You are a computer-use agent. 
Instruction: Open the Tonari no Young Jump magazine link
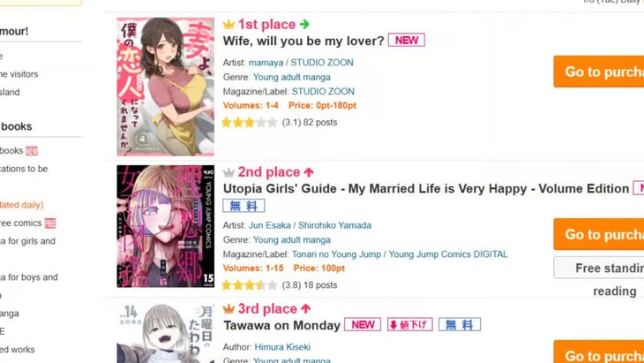(336, 254)
